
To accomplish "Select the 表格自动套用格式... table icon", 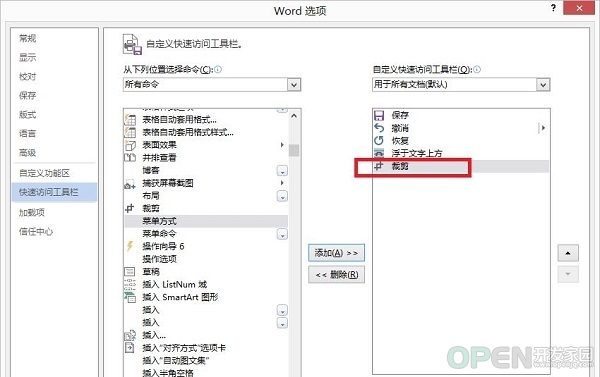I will click(x=130, y=120).
